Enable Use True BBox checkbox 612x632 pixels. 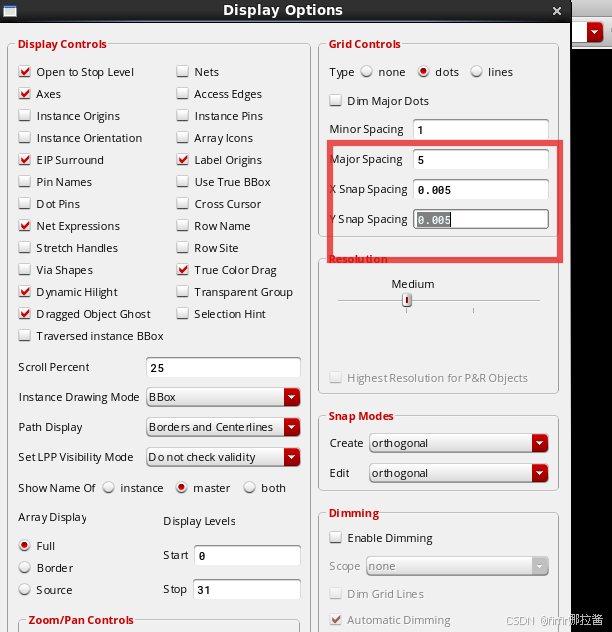[x=183, y=182]
